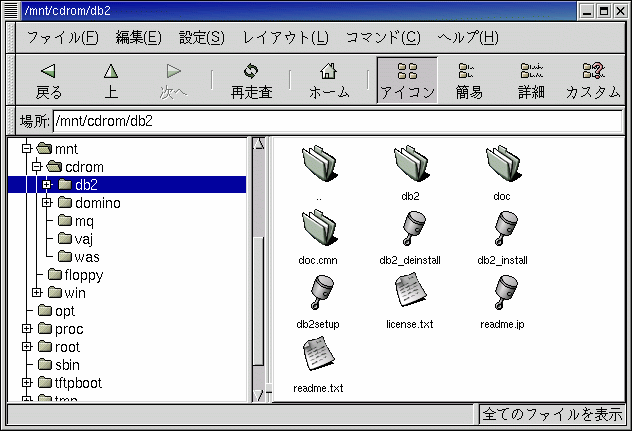Collapse the cdrom tree node
The width and height of the screenshot is (632, 431).
37,167
